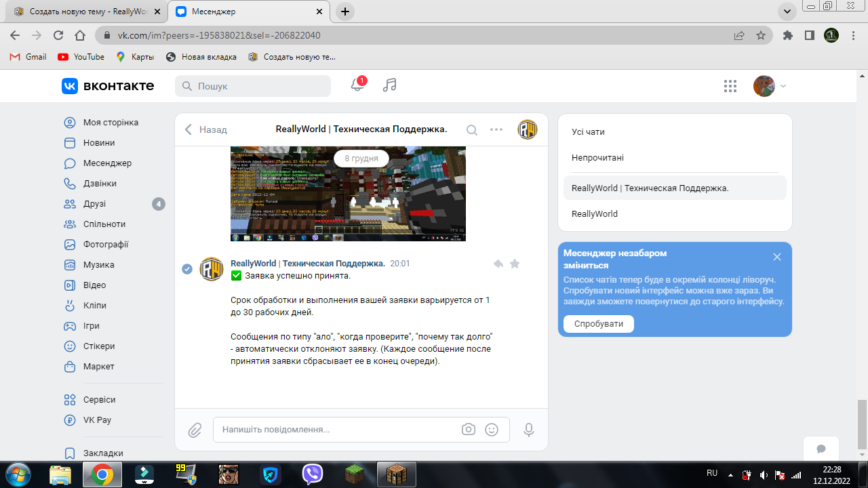Reply to the message arrow icon
868x488 pixels.
click(498, 264)
